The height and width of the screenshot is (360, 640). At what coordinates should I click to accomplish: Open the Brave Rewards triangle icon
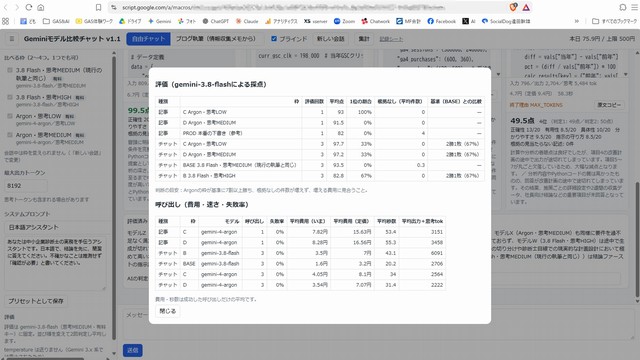[526, 7]
